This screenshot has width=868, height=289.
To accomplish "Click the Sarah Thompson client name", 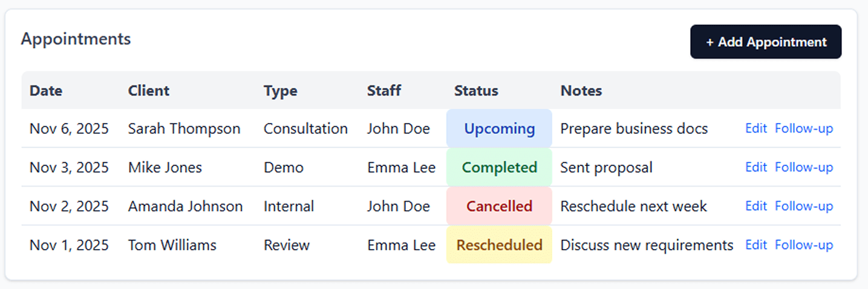I will (184, 128).
